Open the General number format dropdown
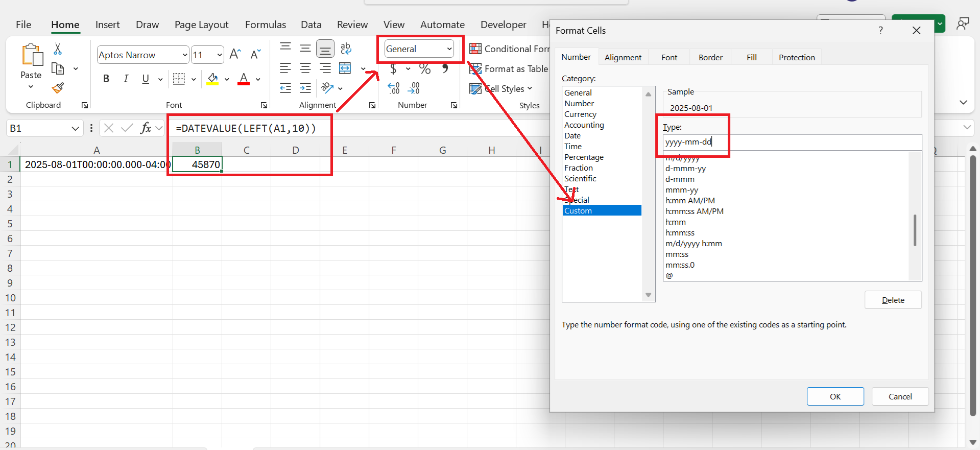Image resolution: width=980 pixels, height=450 pixels. (x=449, y=49)
